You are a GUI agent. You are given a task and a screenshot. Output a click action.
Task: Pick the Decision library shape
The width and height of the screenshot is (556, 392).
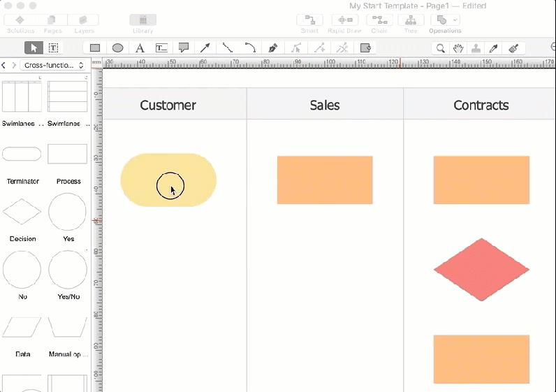click(x=22, y=212)
